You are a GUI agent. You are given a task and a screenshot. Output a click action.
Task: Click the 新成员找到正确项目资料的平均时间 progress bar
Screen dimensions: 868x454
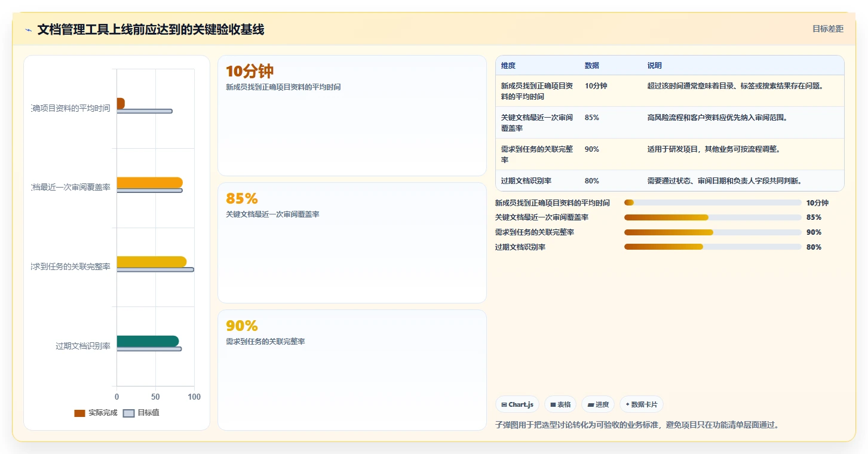click(713, 203)
